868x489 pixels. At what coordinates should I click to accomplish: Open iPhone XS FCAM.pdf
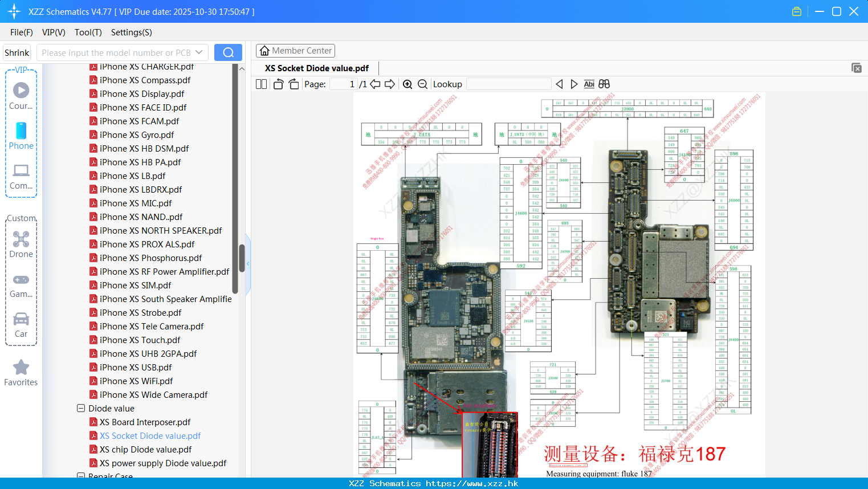tap(139, 121)
